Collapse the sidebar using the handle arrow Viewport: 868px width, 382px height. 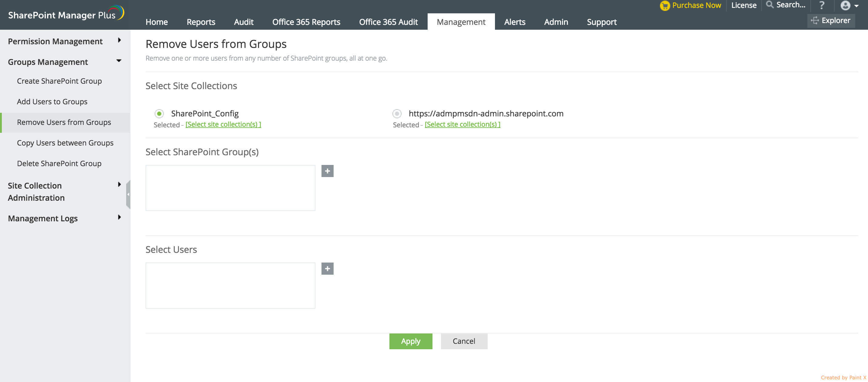pos(128,194)
